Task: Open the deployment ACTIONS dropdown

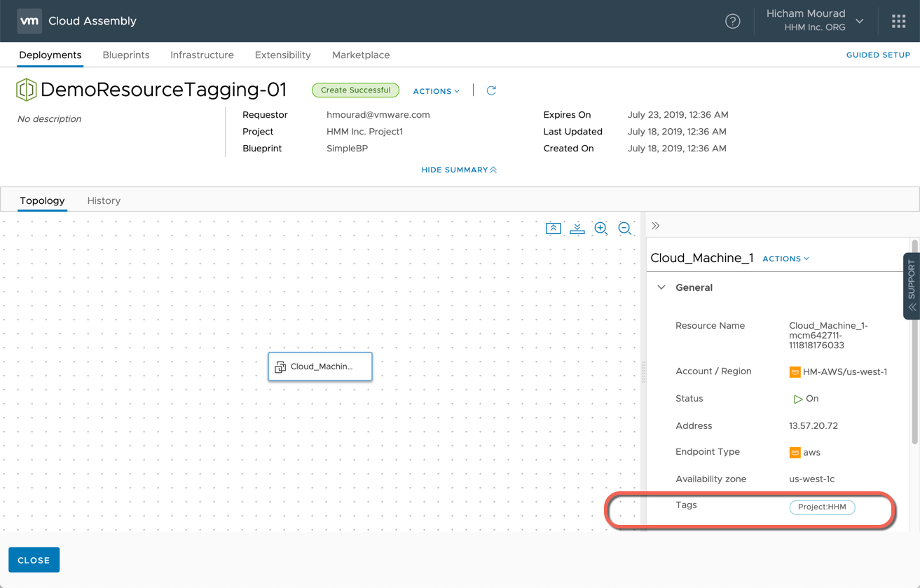Action: click(x=436, y=91)
